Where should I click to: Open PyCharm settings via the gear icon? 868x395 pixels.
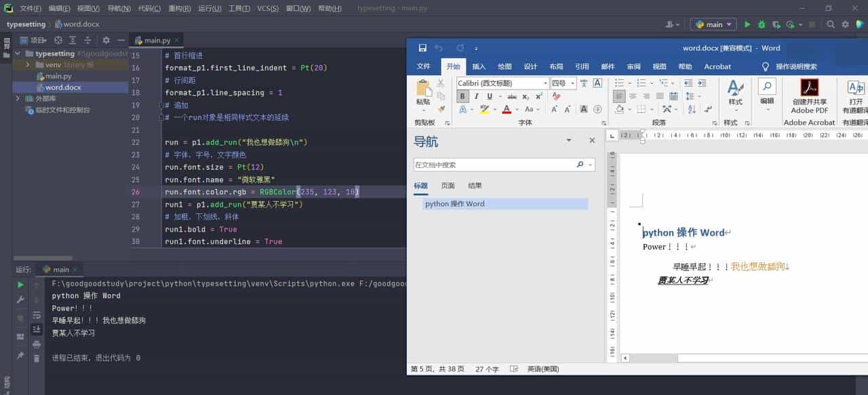[x=845, y=24]
